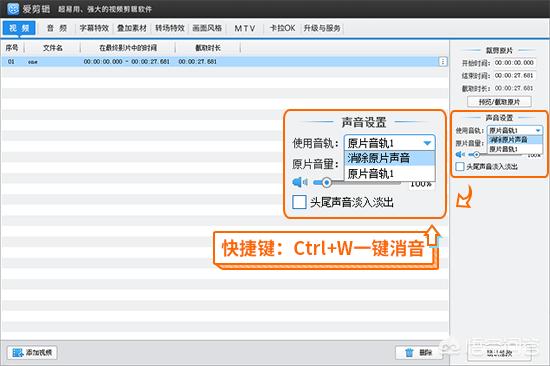Image resolution: width=550 pixels, height=366 pixels.
Task: Click the 开始时间 time field
Action: (x=515, y=63)
